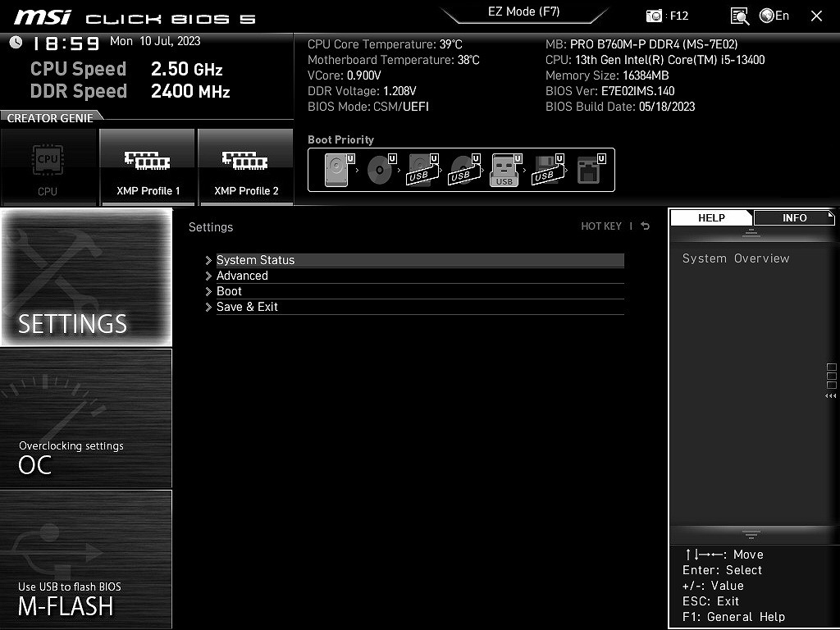Enable XMP Profile 2

pyautogui.click(x=246, y=167)
